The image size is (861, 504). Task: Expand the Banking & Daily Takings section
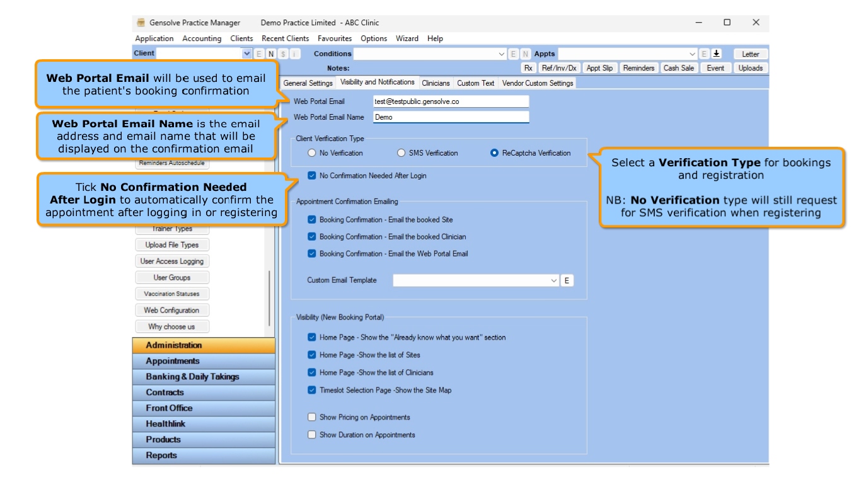coord(204,377)
